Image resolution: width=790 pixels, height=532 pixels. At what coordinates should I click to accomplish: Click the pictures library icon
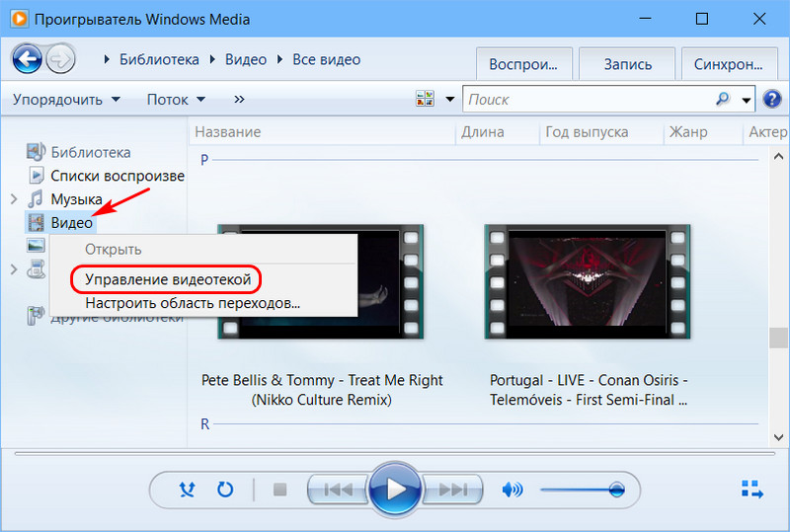37,246
